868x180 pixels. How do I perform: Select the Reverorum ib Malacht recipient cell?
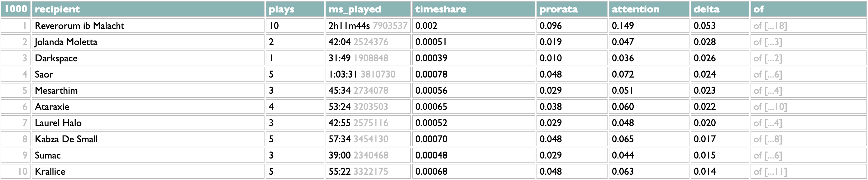tap(148, 26)
